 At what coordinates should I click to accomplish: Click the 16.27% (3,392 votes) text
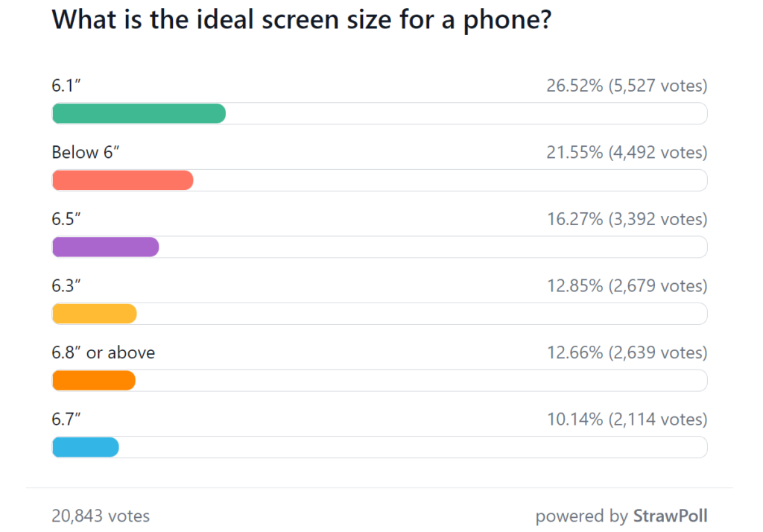[626, 219]
